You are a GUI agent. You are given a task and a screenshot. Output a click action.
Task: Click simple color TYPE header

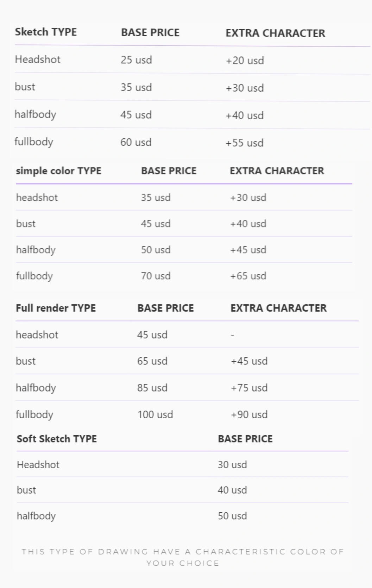point(58,171)
